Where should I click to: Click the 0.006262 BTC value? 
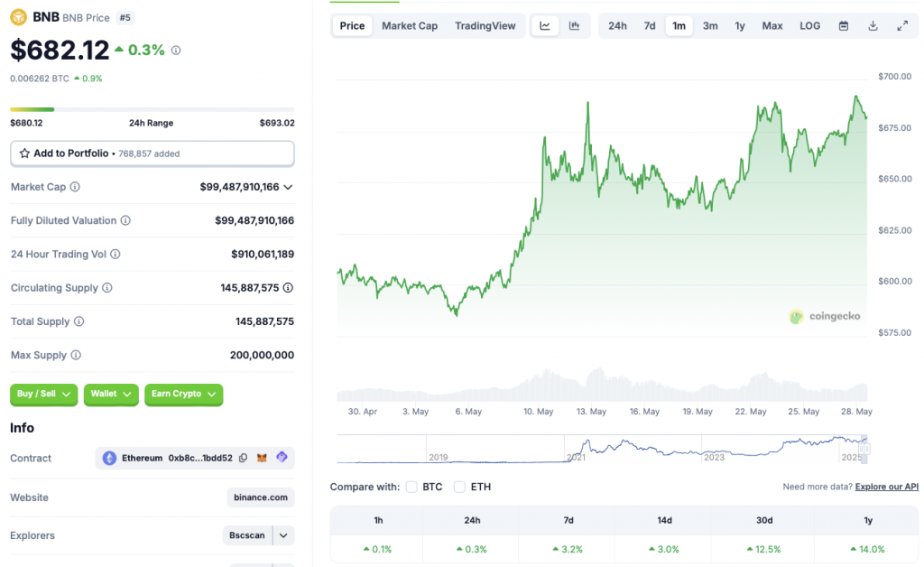(x=40, y=79)
